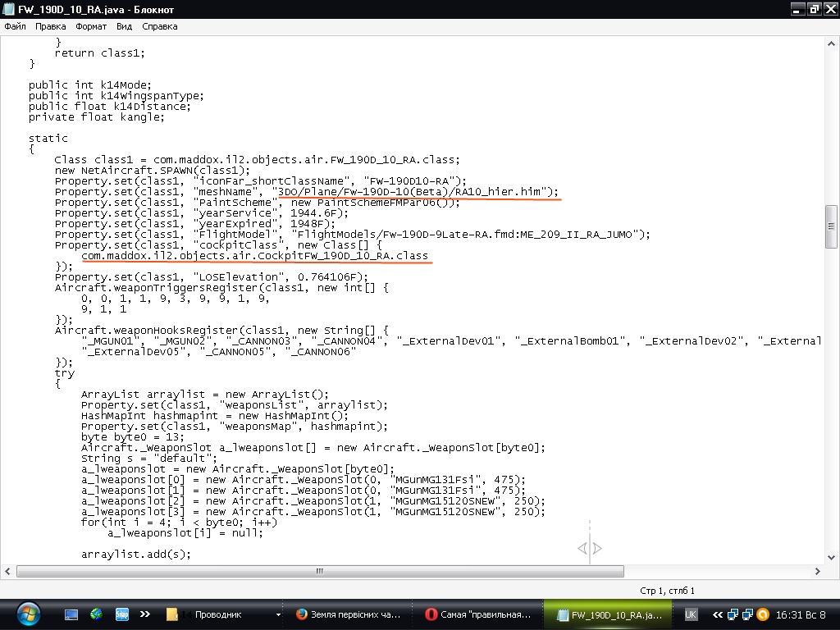Click the first network connection tray icon

tap(733, 614)
